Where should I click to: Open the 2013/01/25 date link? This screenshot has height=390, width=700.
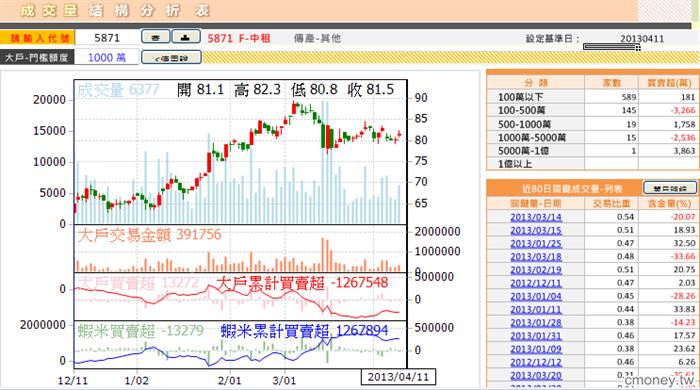pos(536,243)
